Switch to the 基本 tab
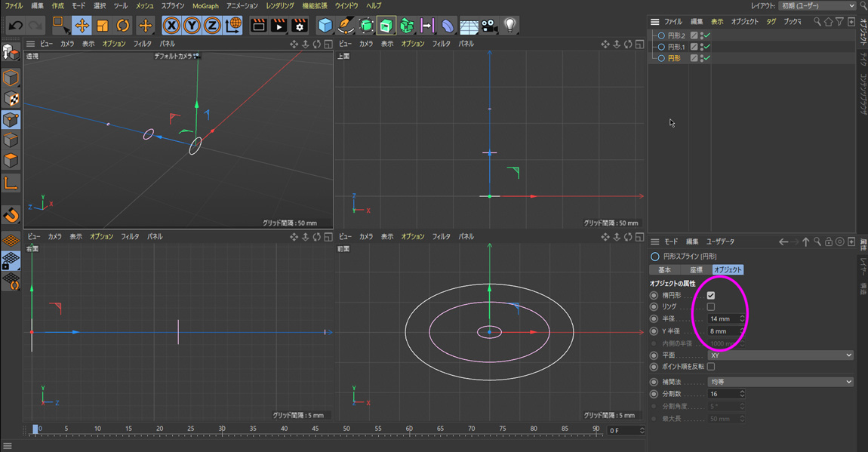 664,269
